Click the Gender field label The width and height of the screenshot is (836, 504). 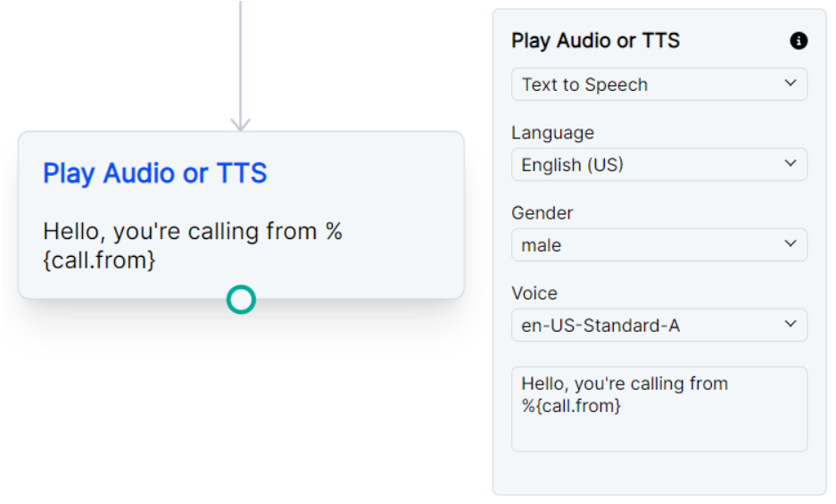click(x=542, y=213)
